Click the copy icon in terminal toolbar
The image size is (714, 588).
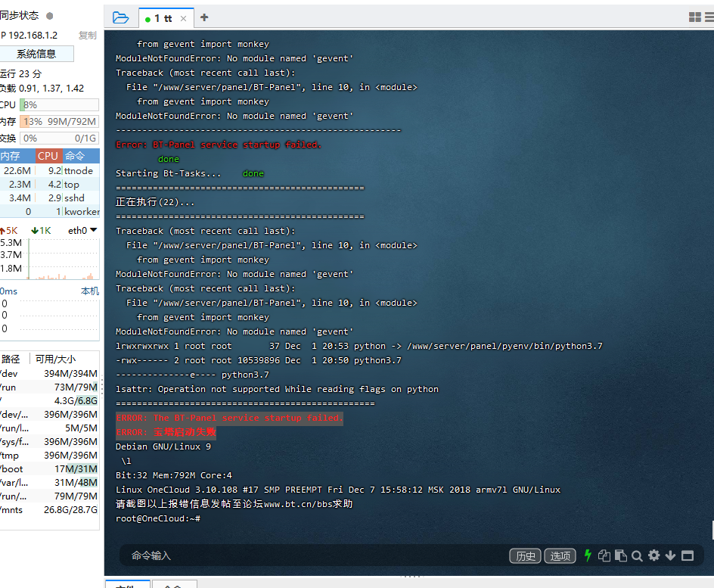tap(604, 555)
